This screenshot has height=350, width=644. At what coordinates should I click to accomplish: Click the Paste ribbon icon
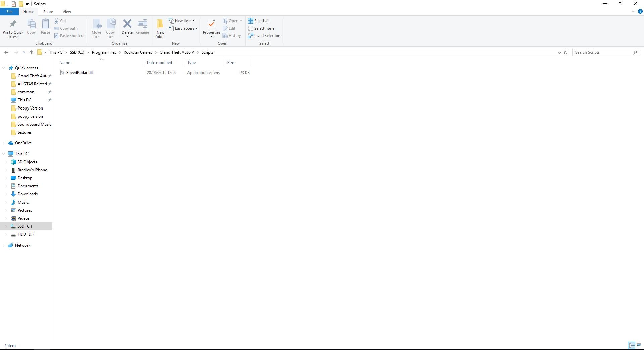[x=45, y=27]
